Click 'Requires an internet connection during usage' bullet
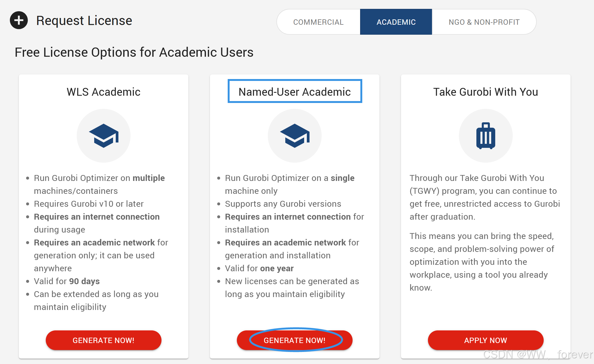The image size is (594, 364). pos(97,223)
